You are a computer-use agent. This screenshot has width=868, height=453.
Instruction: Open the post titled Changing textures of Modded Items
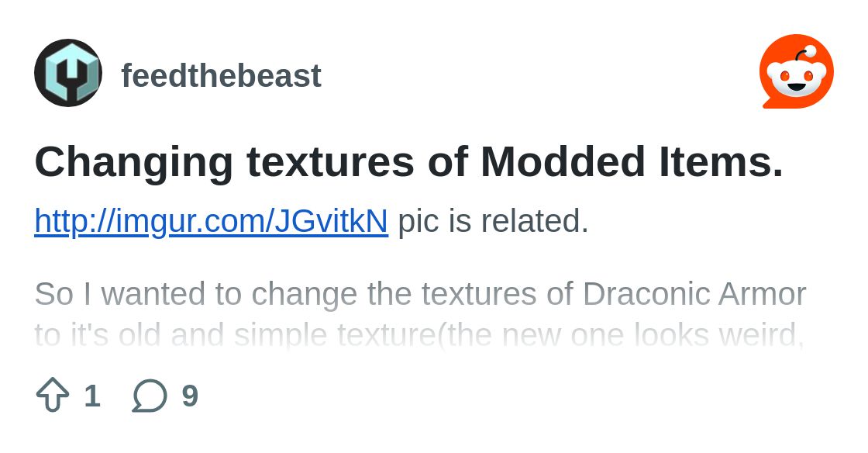click(x=409, y=161)
